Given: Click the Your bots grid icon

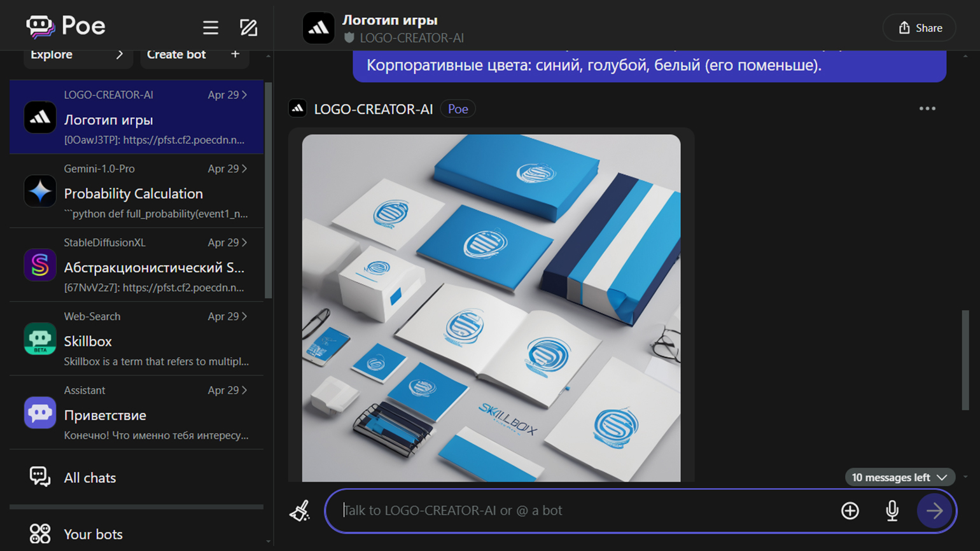Looking at the screenshot, I should tap(39, 533).
